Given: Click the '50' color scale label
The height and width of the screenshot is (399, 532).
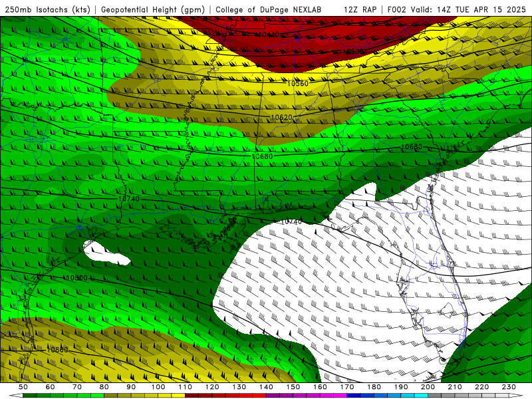Looking at the screenshot, I should (23, 387).
